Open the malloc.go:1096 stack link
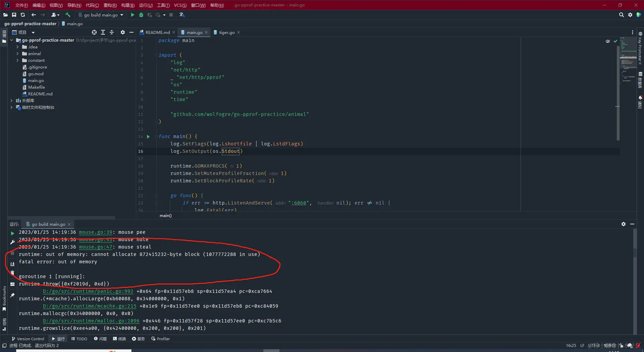The width and height of the screenshot is (644, 352). 91,321
